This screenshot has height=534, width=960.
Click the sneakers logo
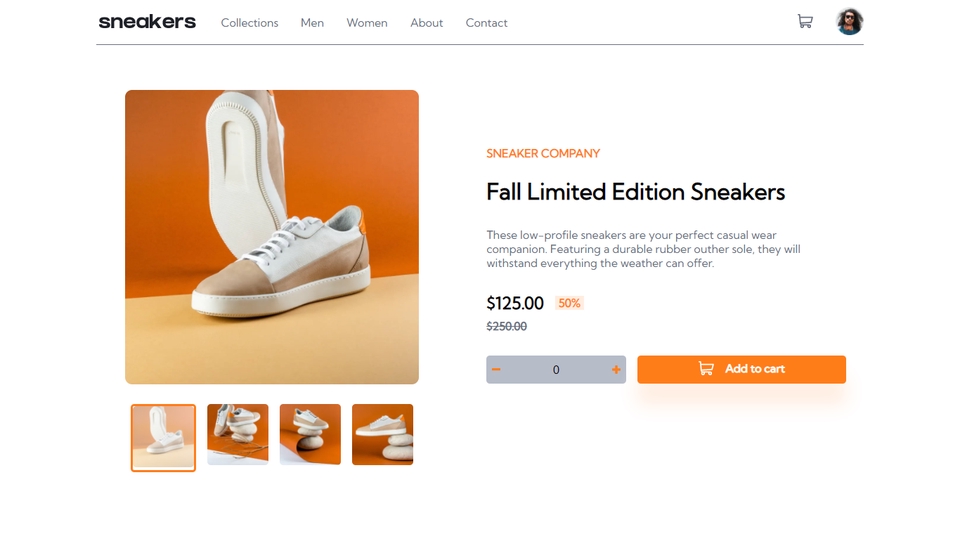[147, 22]
